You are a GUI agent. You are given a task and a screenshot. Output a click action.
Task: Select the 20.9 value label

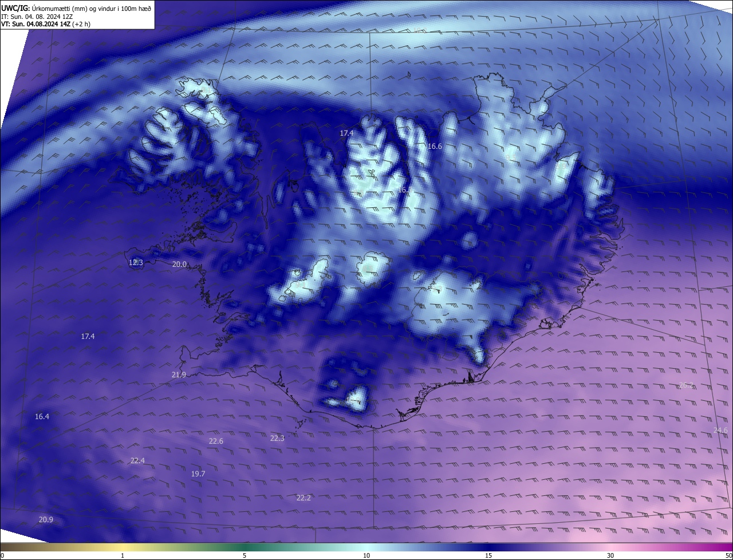(46, 519)
